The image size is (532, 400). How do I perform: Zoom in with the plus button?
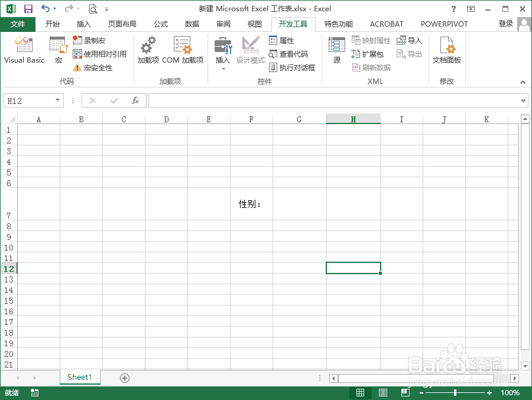pos(489,393)
